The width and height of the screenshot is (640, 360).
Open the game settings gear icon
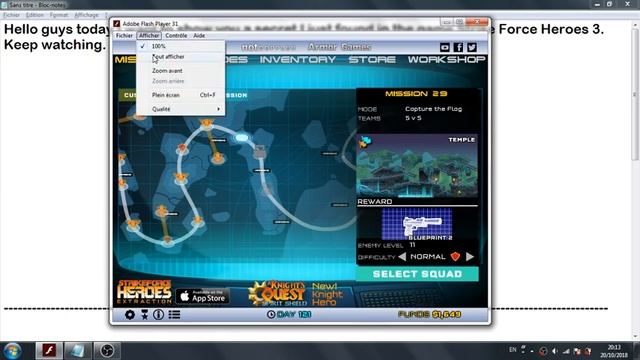tap(130, 314)
